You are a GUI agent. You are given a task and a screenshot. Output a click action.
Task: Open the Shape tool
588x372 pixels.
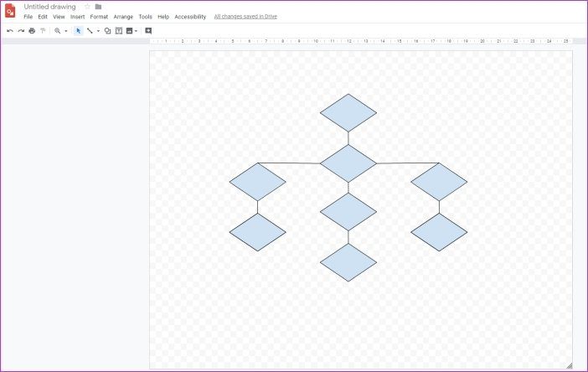[x=107, y=31]
